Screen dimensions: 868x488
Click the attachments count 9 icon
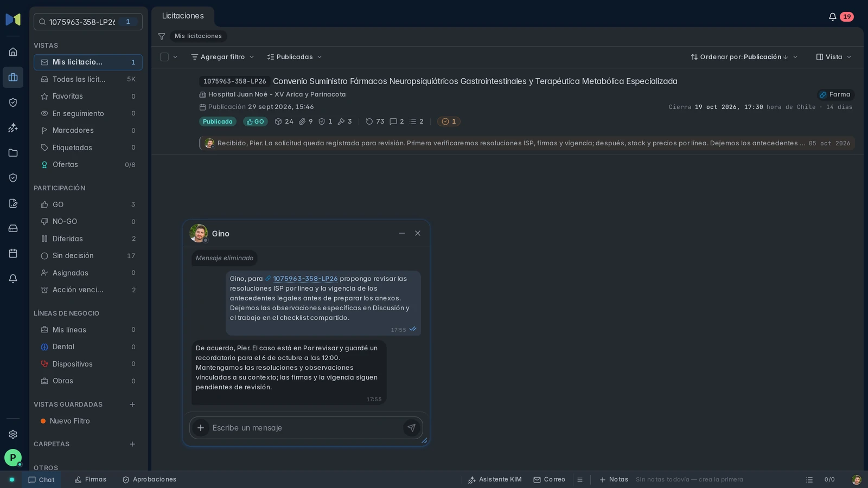(306, 121)
